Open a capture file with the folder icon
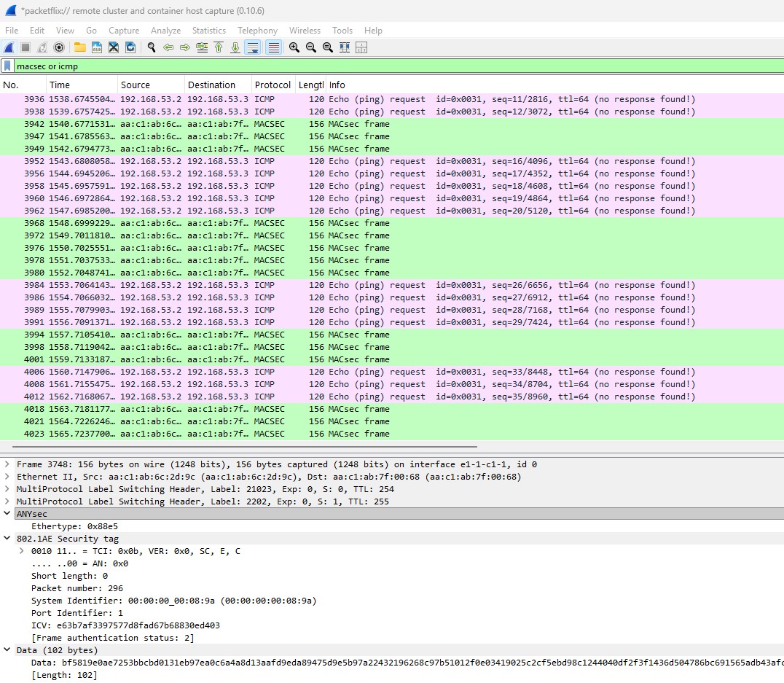Screen dimensions: 784x683 tap(80, 47)
